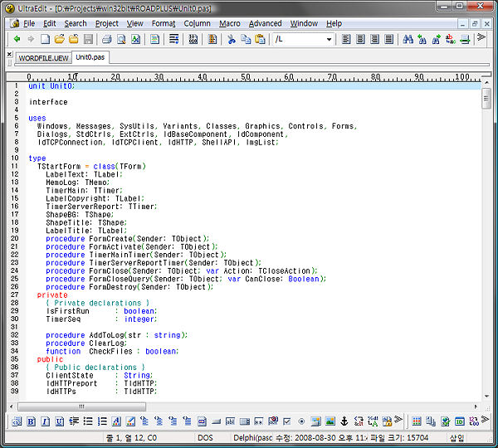Click the Delphi(pasc status bar field
The image size is (498, 448).
tap(253, 438)
